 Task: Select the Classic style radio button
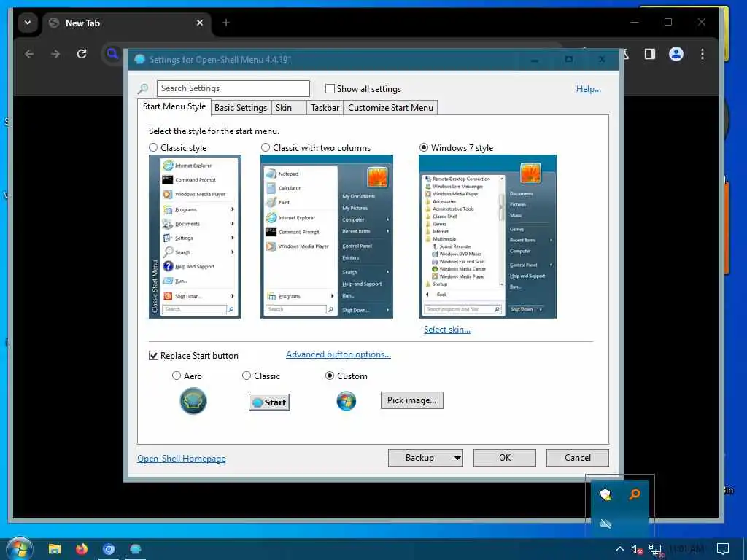(153, 147)
